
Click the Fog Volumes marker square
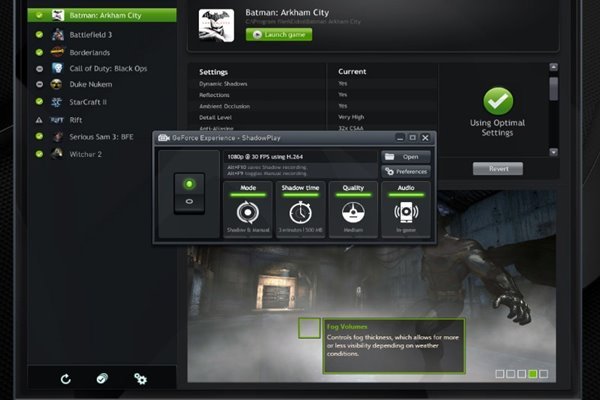pos(309,328)
